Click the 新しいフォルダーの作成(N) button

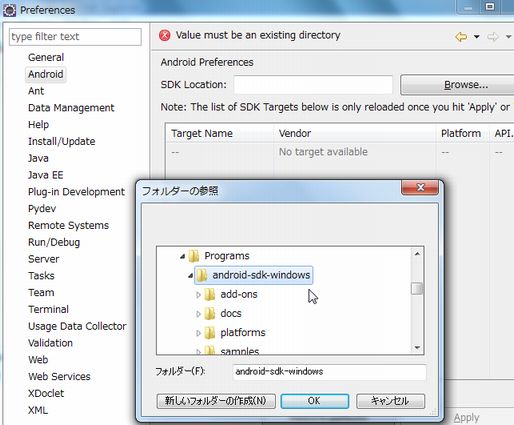[x=216, y=401]
